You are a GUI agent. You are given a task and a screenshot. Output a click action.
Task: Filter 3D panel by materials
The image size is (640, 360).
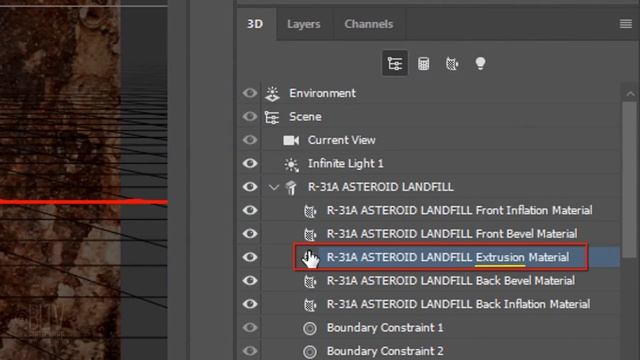(x=452, y=64)
